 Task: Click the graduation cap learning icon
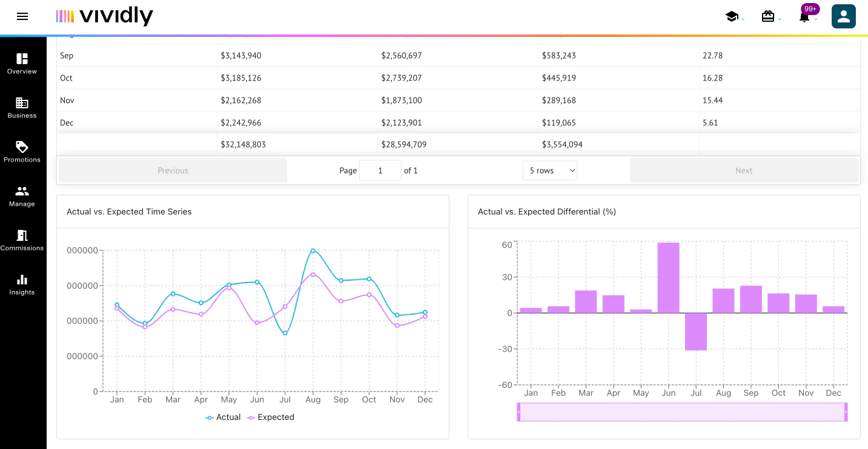coord(732,17)
